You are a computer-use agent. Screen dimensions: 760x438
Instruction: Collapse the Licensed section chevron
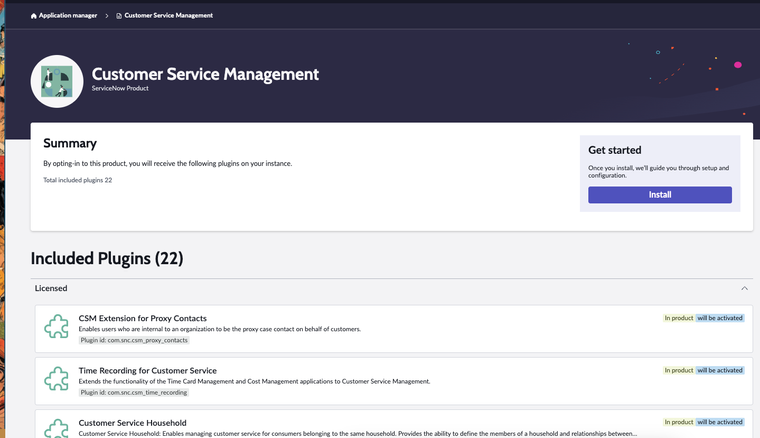(744, 288)
